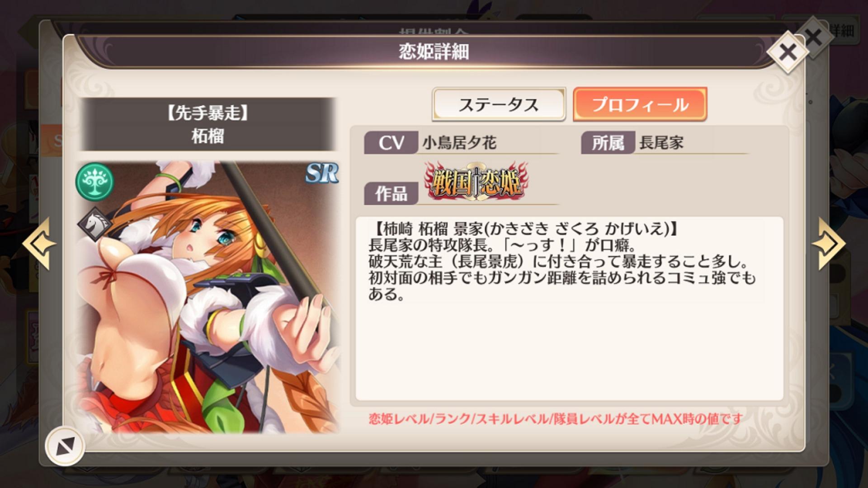Click the 所属 長尾家 field
The image size is (868, 488).
(665, 143)
